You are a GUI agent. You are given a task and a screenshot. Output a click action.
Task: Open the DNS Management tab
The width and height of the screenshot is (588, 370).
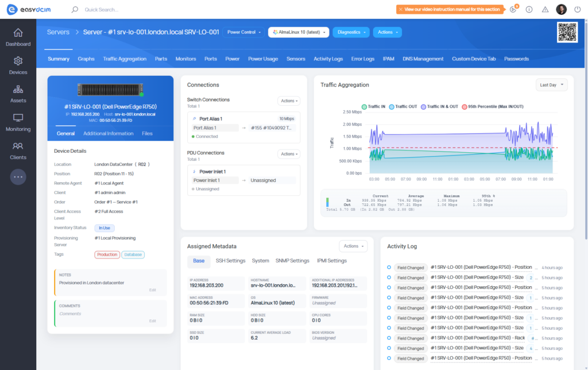point(422,59)
